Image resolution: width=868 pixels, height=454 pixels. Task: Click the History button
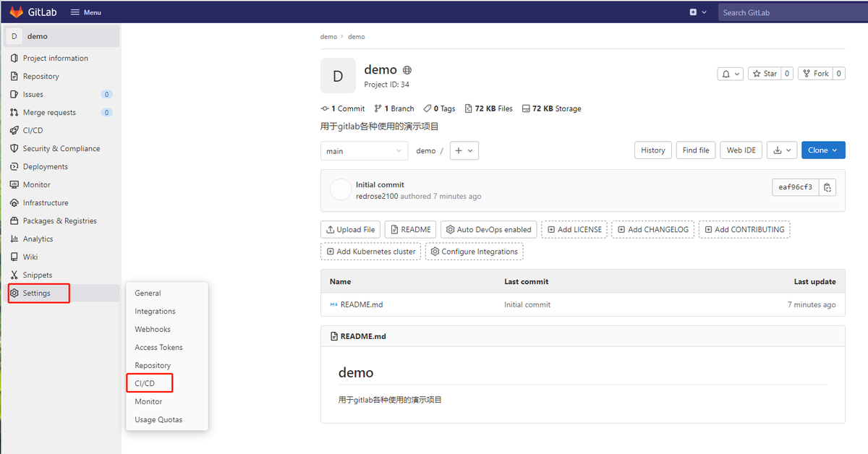652,150
